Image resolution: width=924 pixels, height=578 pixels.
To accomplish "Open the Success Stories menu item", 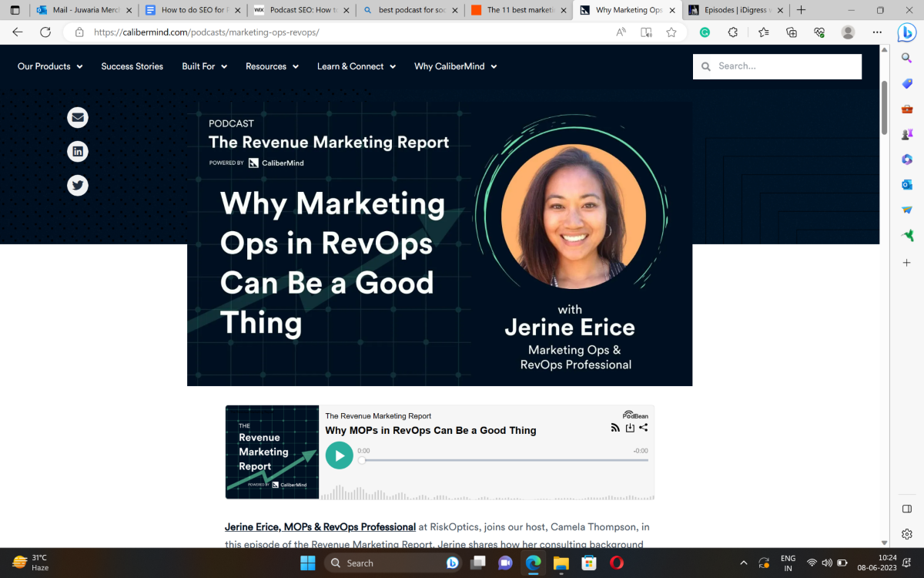I will (x=132, y=66).
